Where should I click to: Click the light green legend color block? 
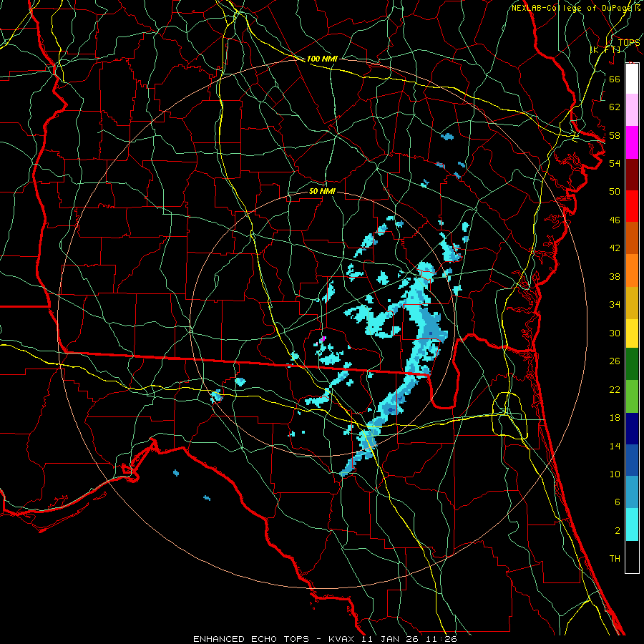[x=632, y=396]
